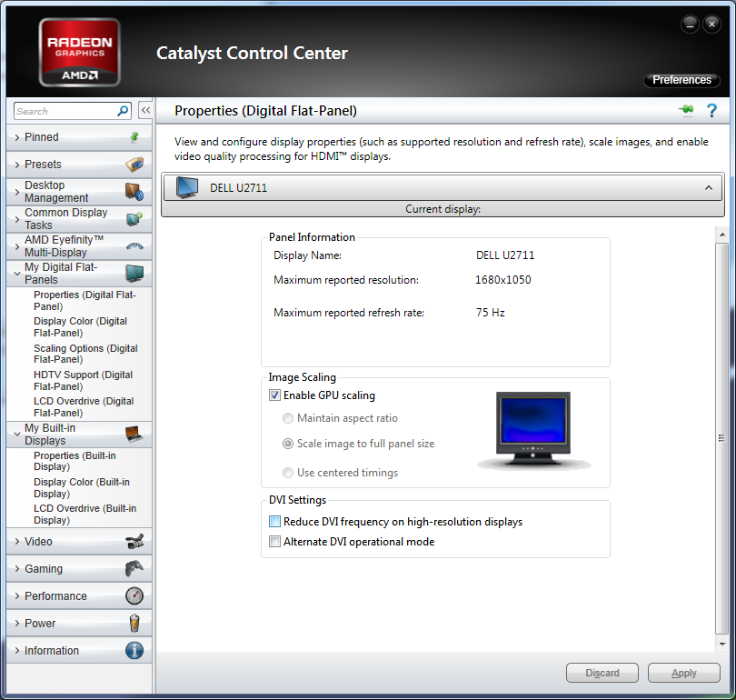Open Properties (Digital Flat-Panel) page
Image resolution: width=736 pixels, height=700 pixels.
85,301
